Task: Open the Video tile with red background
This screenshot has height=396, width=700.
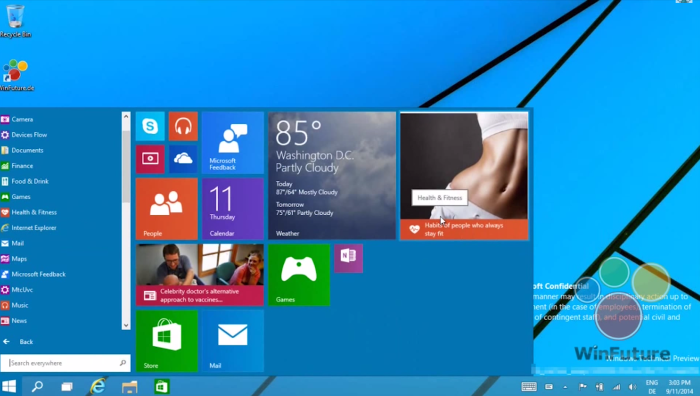Action: [x=150, y=159]
